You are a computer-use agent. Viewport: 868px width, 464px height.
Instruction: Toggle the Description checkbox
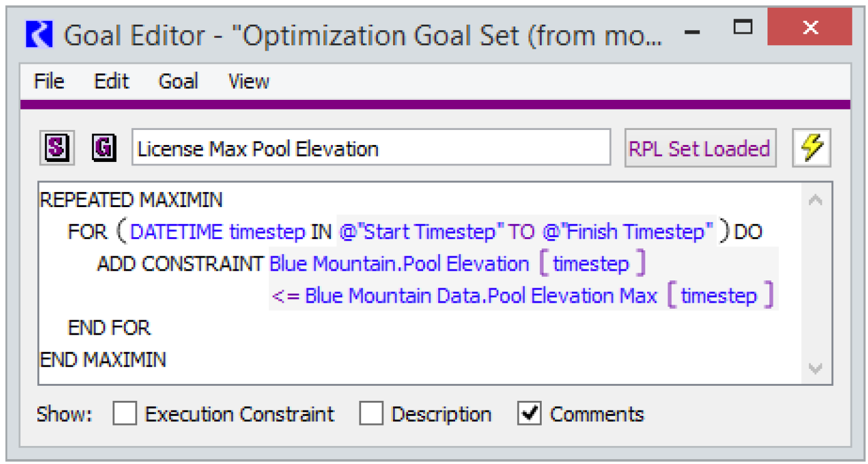coord(371,414)
